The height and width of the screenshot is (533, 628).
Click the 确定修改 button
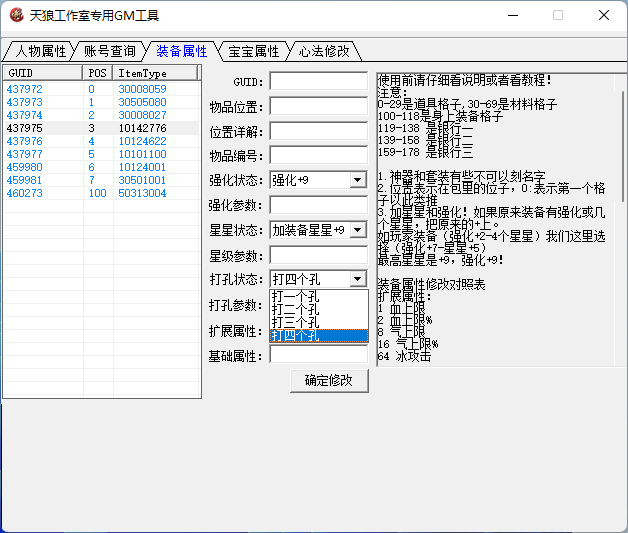coord(329,380)
